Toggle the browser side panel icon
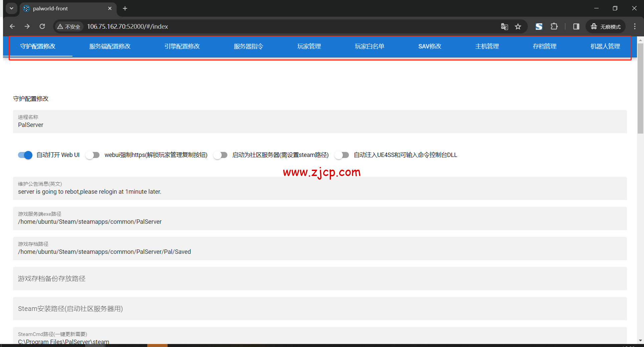Viewport: 644px width, 347px height. click(576, 26)
